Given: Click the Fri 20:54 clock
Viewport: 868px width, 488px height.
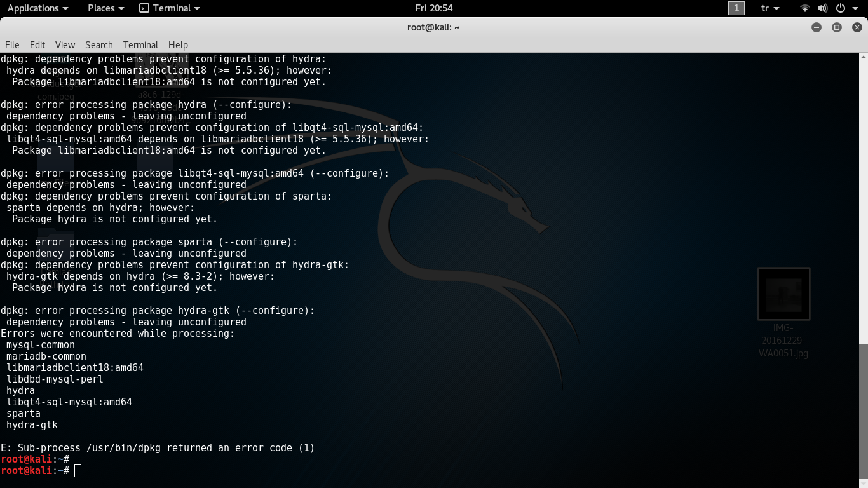Looking at the screenshot, I should click(x=434, y=8).
